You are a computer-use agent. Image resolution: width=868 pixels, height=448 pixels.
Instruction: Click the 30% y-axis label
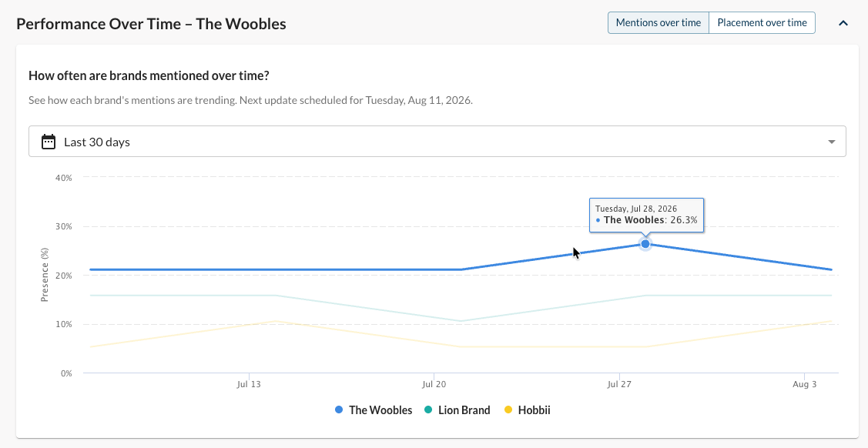click(x=64, y=226)
